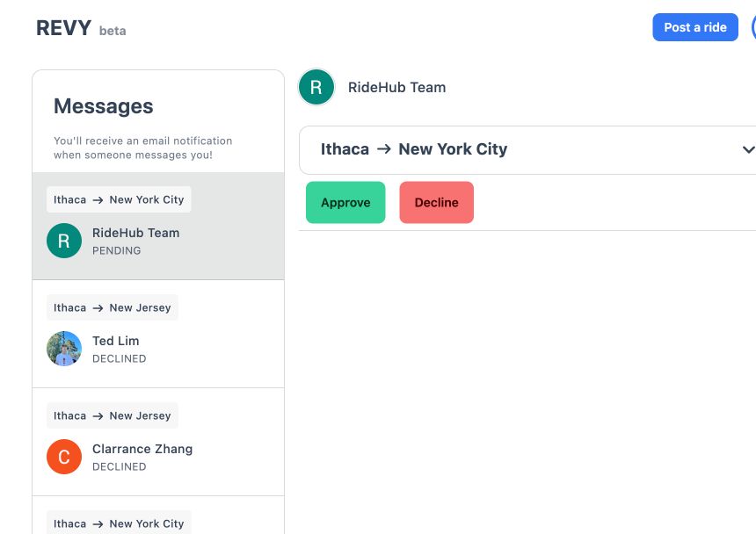Click the Post a ride button
756x534 pixels.
pyautogui.click(x=694, y=27)
